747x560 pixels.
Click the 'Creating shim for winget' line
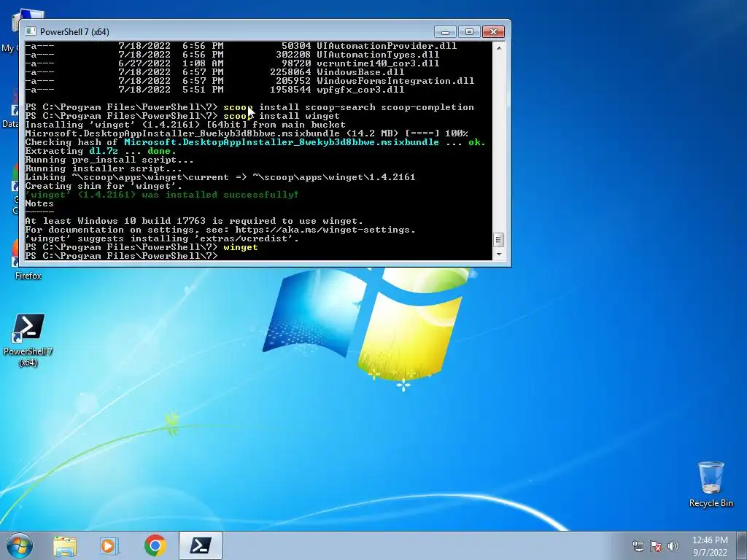[104, 186]
